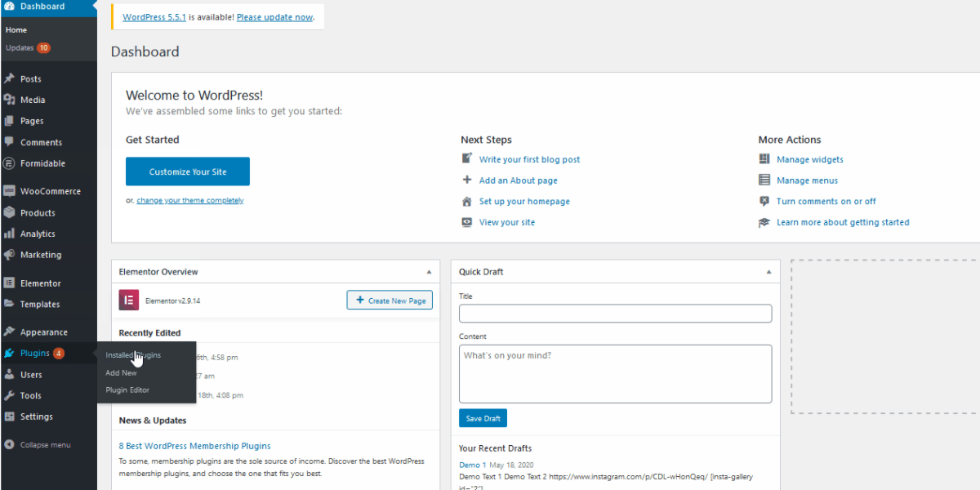
Task: Click the Tools wrench icon
Action: pyautogui.click(x=9, y=395)
